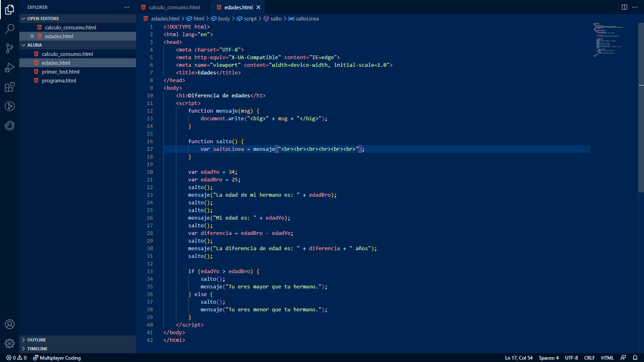
Task: Close edades.html in Open Editors list
Action: coord(32,36)
